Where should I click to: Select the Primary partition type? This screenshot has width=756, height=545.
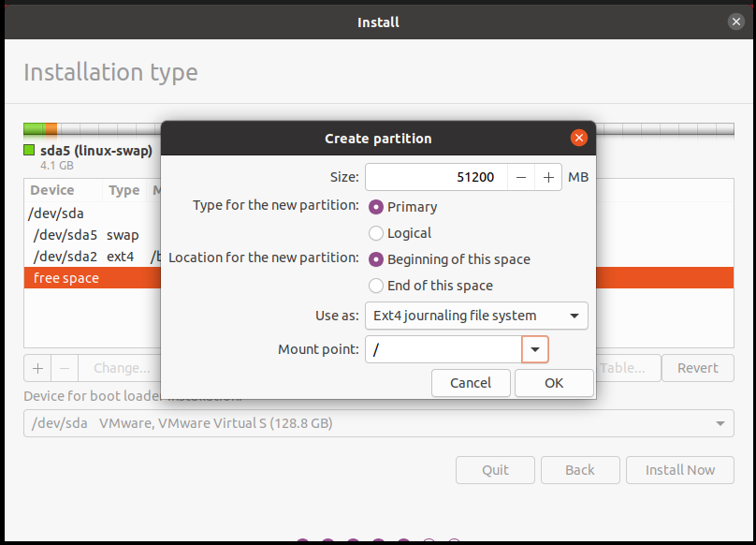(377, 207)
